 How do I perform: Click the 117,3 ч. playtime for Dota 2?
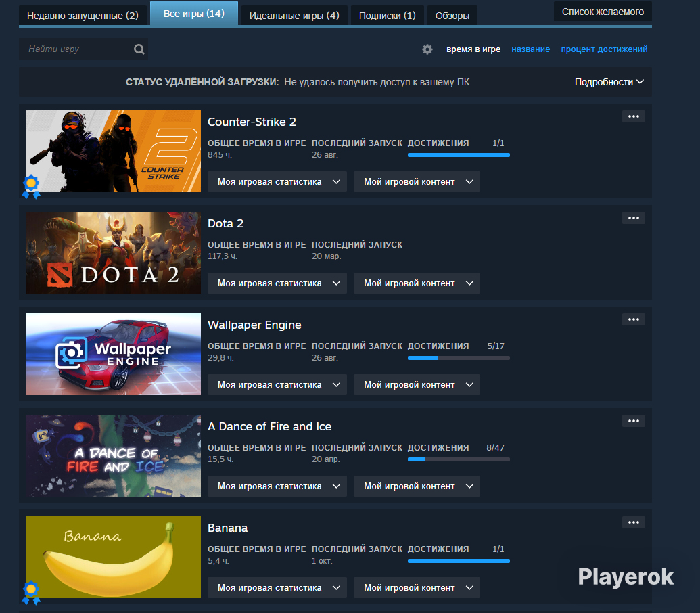pos(223,256)
